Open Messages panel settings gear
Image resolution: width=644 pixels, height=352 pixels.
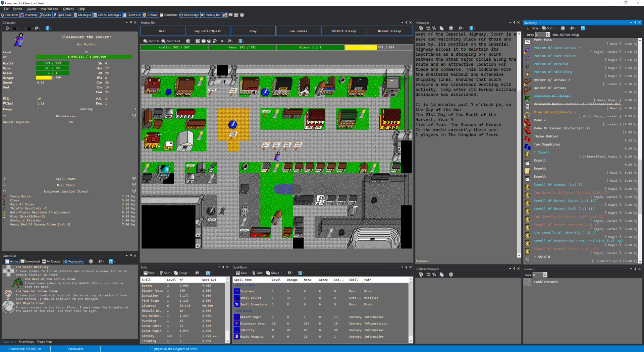tap(451, 28)
